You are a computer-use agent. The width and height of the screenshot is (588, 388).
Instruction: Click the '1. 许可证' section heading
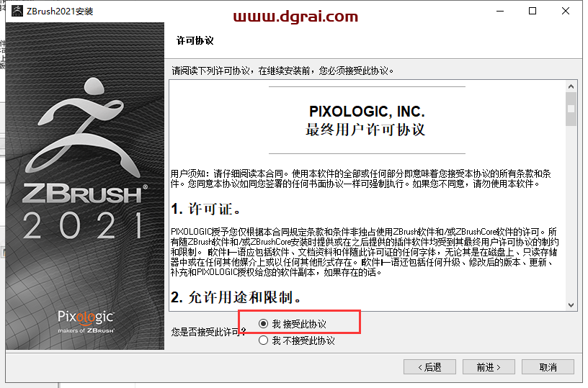(x=205, y=209)
